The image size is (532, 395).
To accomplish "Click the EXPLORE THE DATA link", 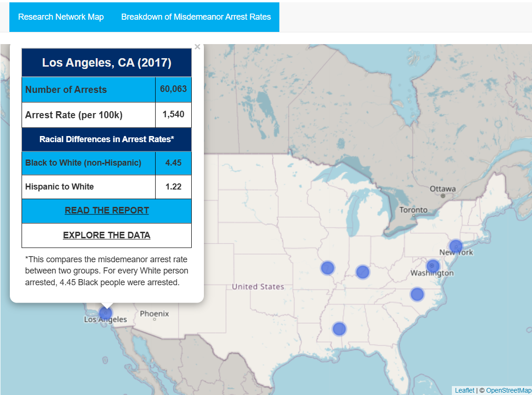I will 107,235.
